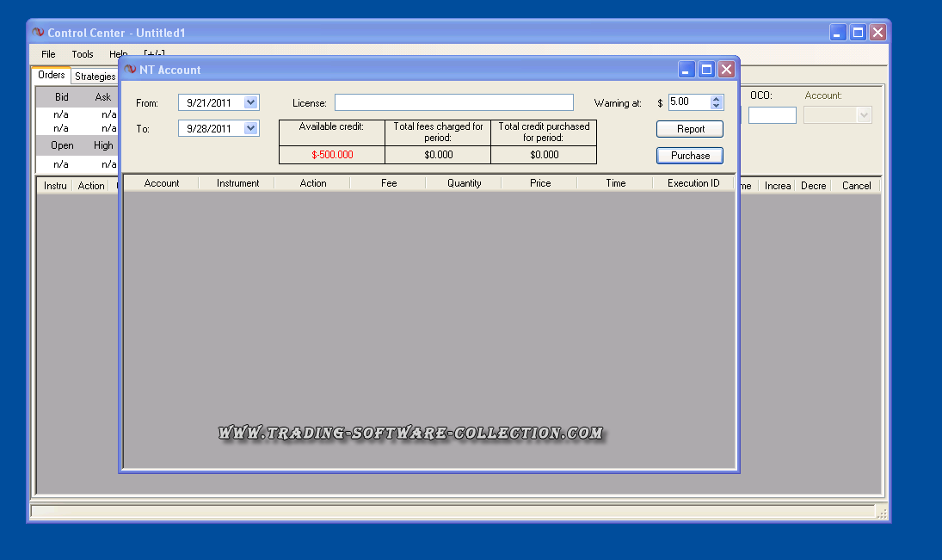The height and width of the screenshot is (560, 942).
Task: Focus the License text field
Action: point(453,103)
